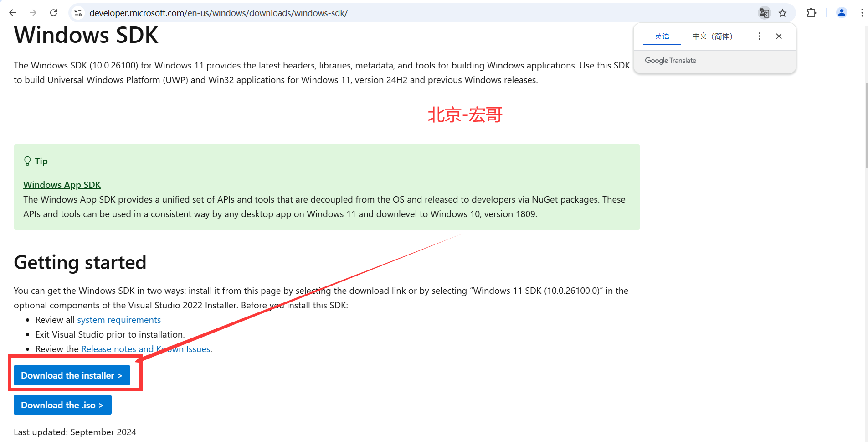Open site information icon in address bar
868x442 pixels.
click(78, 13)
